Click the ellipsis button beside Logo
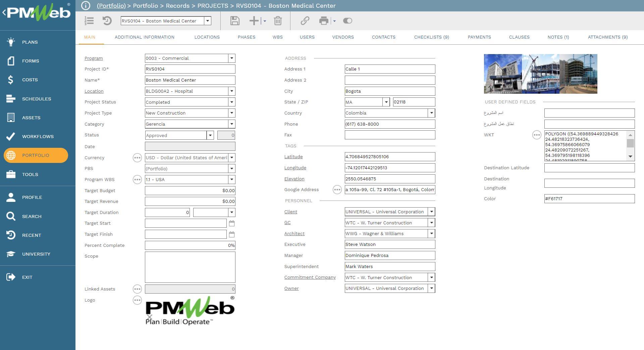Viewport: 644px width, 350px height. pos(137,300)
